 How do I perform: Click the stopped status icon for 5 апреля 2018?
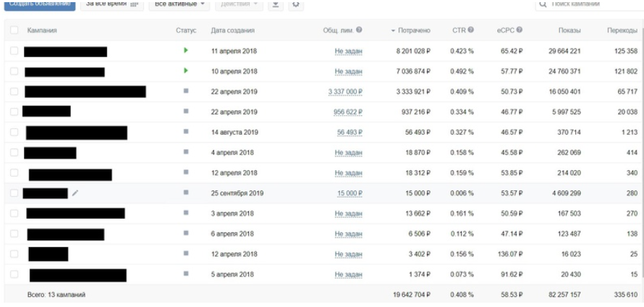tap(186, 273)
